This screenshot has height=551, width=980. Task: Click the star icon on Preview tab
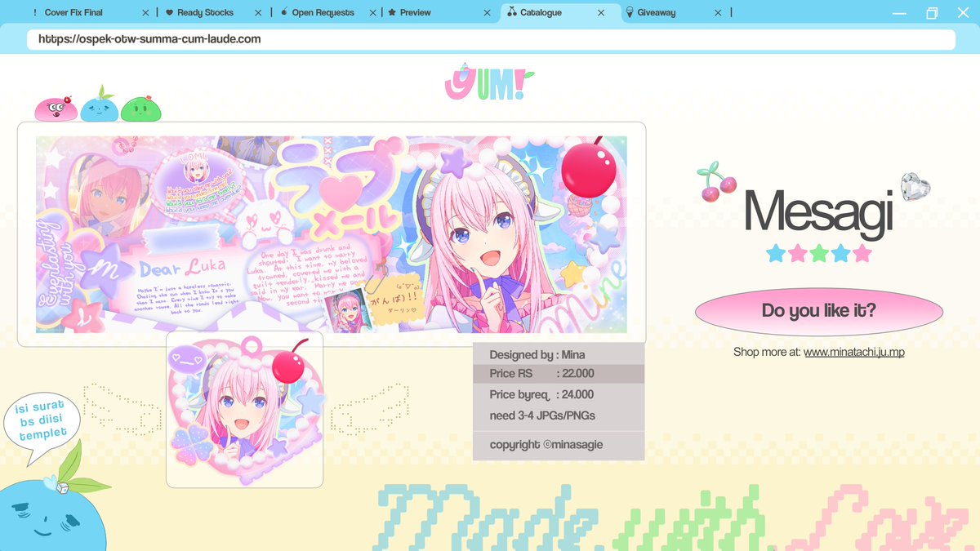pyautogui.click(x=392, y=13)
